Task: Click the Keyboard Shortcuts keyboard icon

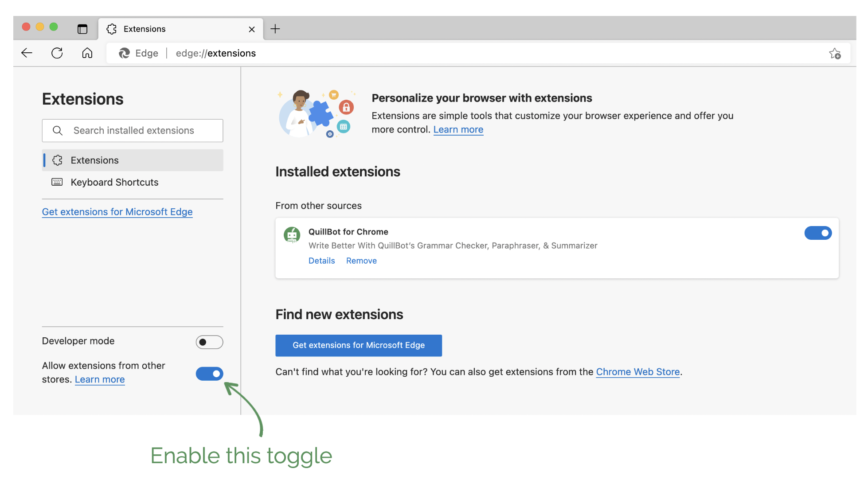Action: coord(58,182)
